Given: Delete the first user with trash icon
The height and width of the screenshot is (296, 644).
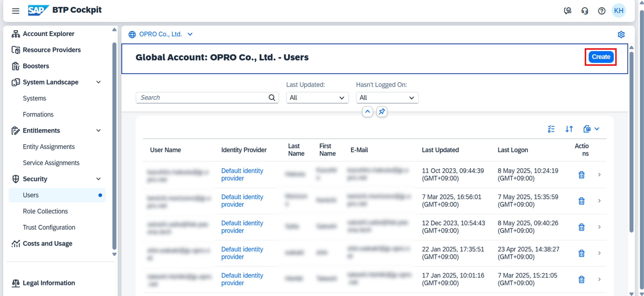Looking at the screenshot, I should (x=582, y=174).
